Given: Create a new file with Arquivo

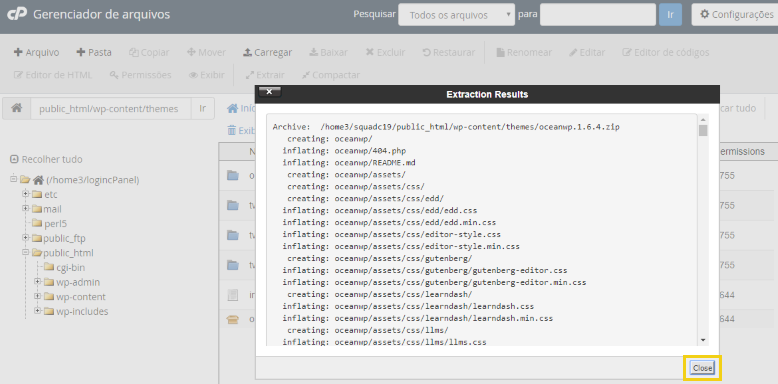Looking at the screenshot, I should (x=36, y=52).
